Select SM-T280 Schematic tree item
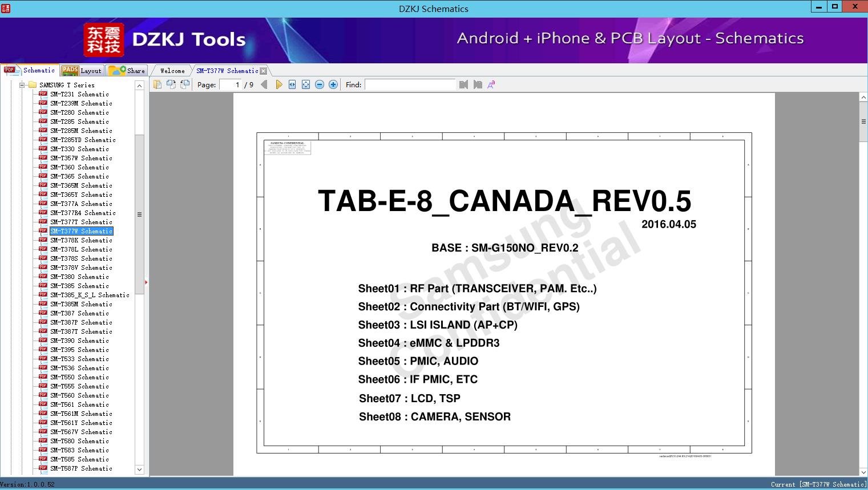Screen dimensions: 868x490 point(79,112)
